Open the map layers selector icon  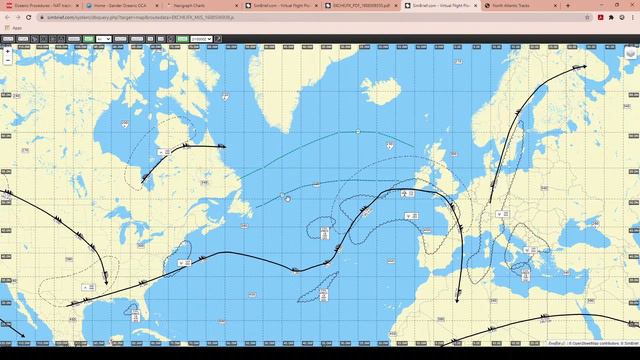[631, 53]
